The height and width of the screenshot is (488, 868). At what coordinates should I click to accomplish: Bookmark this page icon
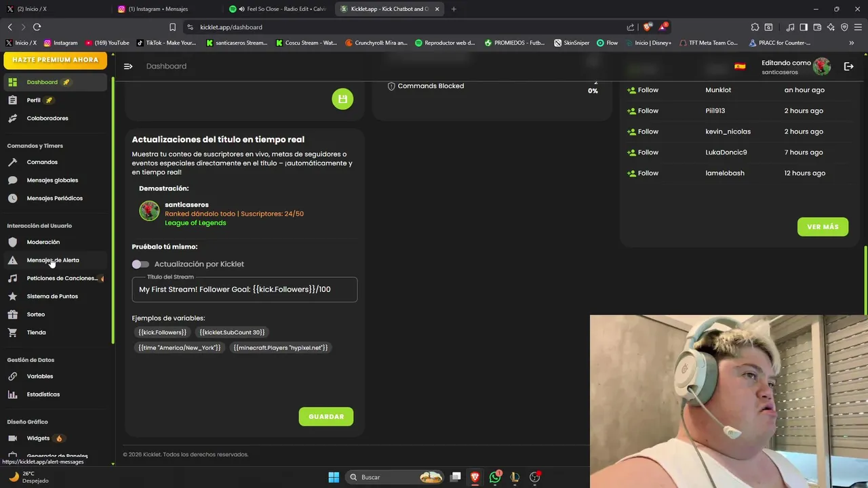click(x=172, y=27)
